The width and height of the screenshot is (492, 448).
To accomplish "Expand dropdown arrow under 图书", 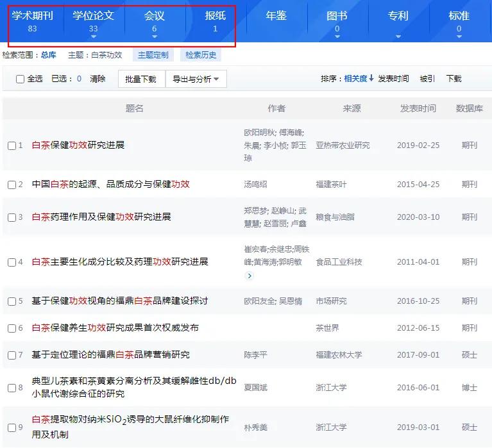I will [x=337, y=37].
